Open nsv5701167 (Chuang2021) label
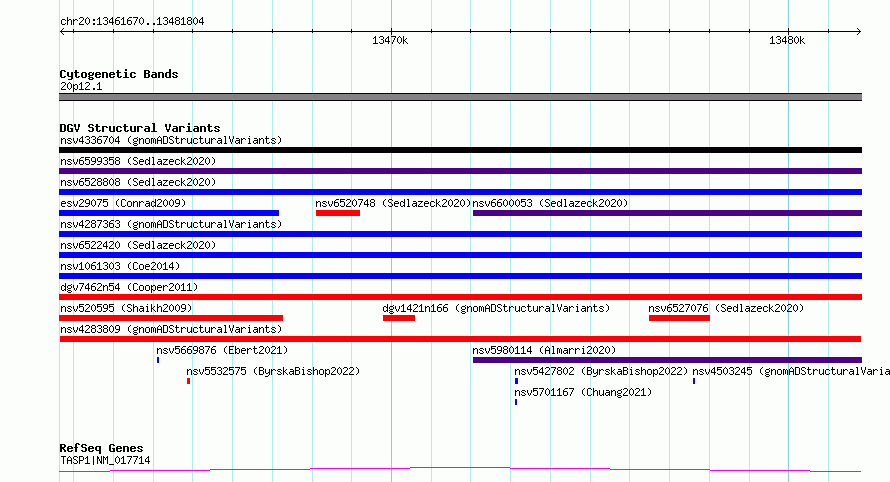Screen dimensions: 890x482 [x=583, y=392]
